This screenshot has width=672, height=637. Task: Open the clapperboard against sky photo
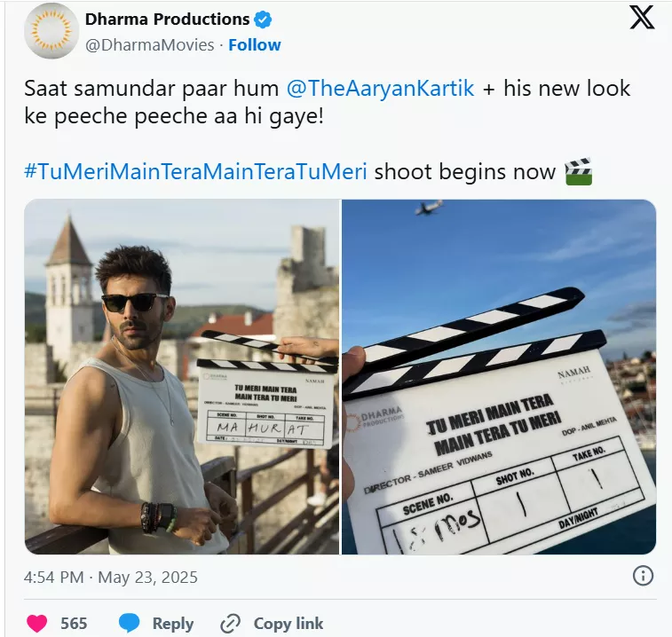(499, 377)
